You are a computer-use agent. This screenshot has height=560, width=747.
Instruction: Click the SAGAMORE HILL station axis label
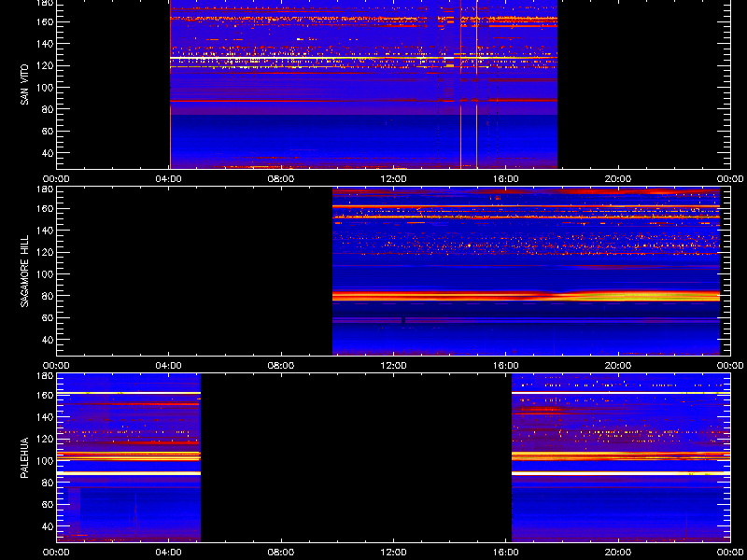click(x=24, y=271)
